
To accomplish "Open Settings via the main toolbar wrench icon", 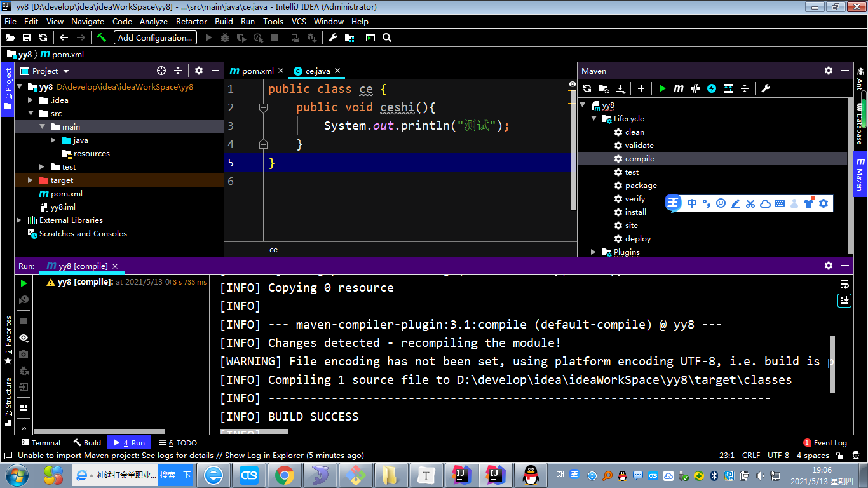I will (x=333, y=37).
